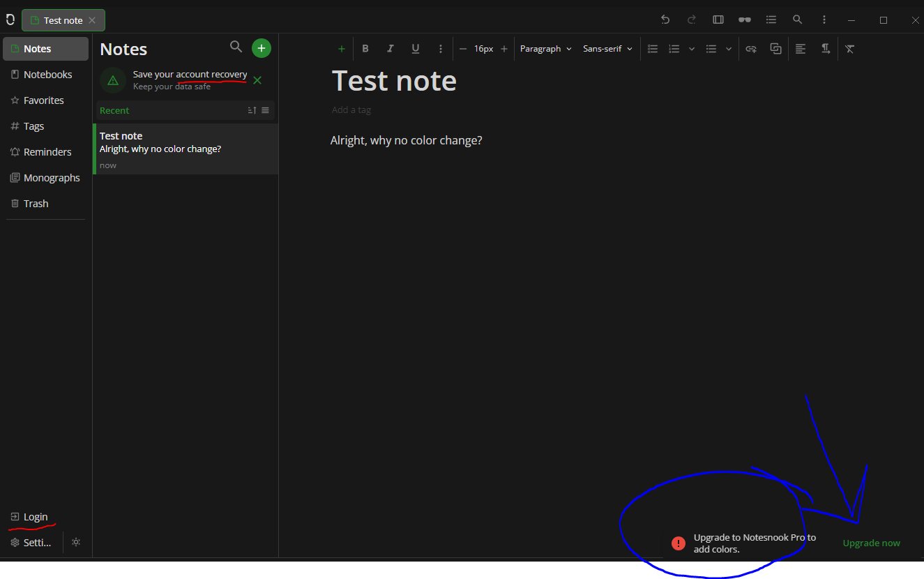The width and height of the screenshot is (924, 579).
Task: Click the Add a tag field
Action: [351, 110]
